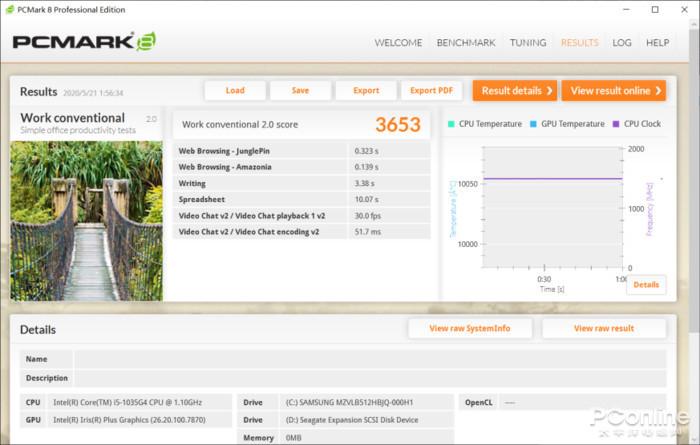Click Export PDF button
Viewport: 700px width, 445px height.
click(x=431, y=91)
